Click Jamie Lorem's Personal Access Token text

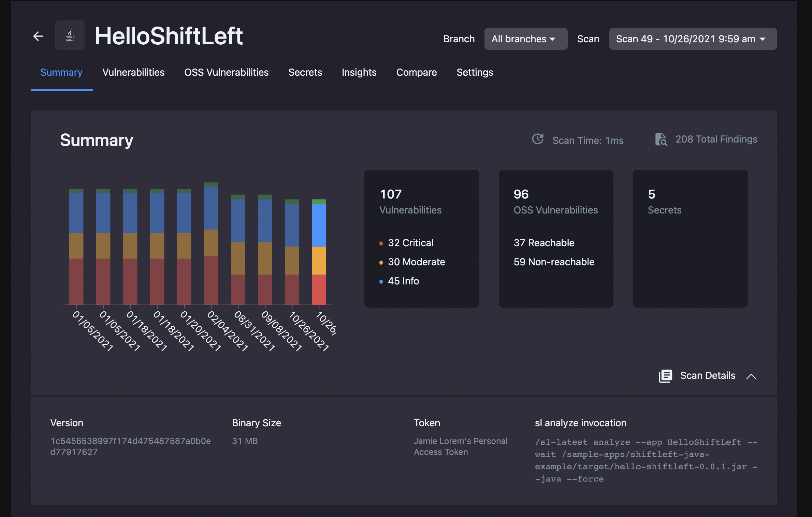[461, 446]
